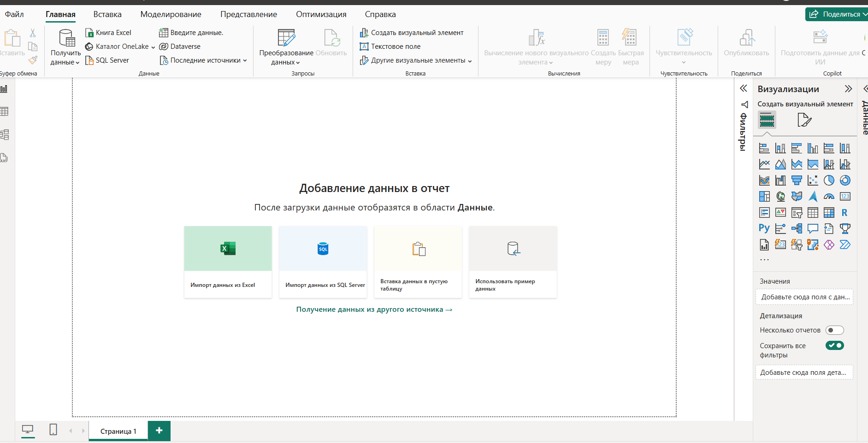Select the gauge visual icon
This screenshot has height=443, width=868.
[829, 196]
